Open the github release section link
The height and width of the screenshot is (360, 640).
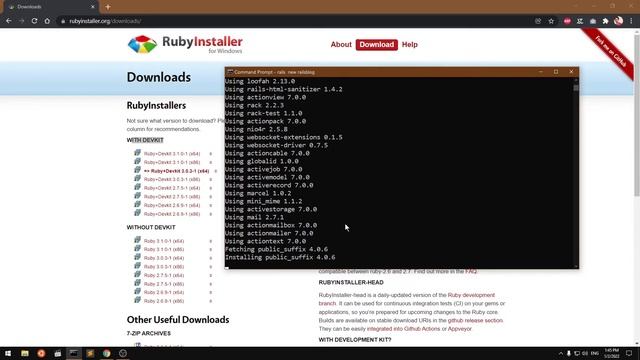(x=475, y=320)
